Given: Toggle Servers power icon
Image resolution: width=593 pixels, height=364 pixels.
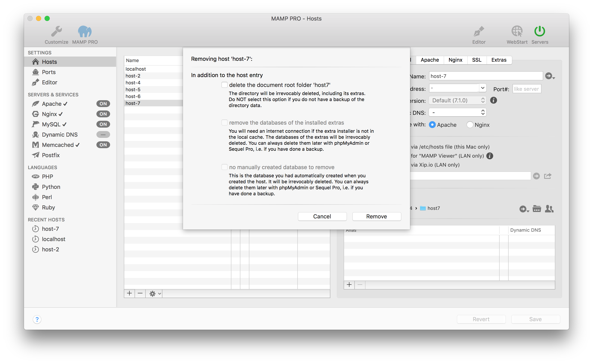Looking at the screenshot, I should click(x=539, y=31).
